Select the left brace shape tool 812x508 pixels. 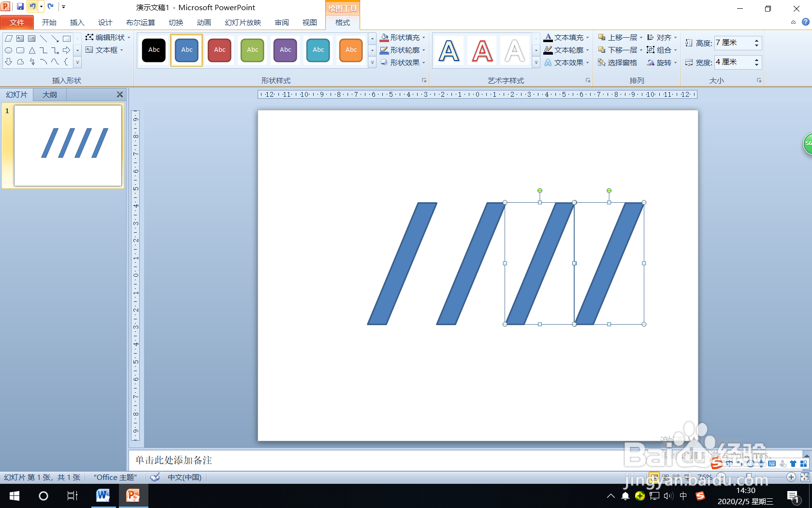[66, 62]
